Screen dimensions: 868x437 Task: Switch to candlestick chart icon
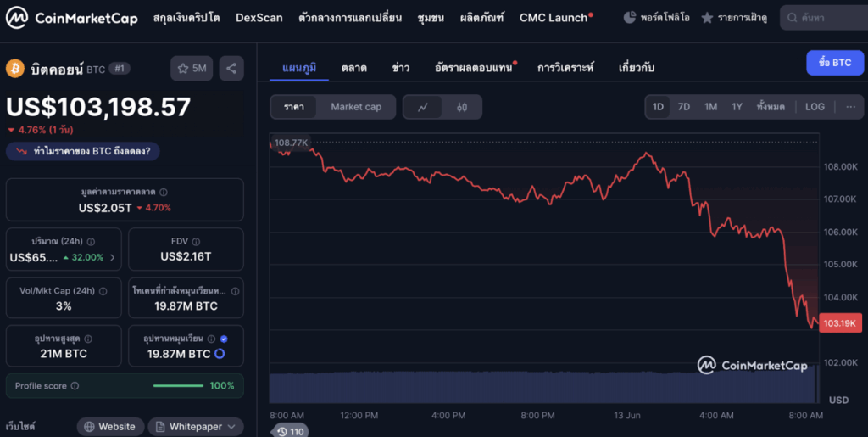(x=462, y=107)
